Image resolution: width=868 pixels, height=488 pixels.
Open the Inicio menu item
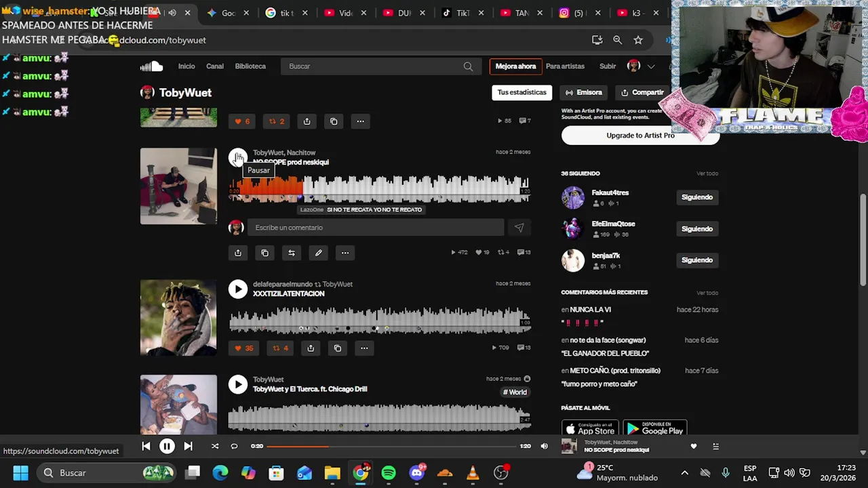click(x=186, y=66)
